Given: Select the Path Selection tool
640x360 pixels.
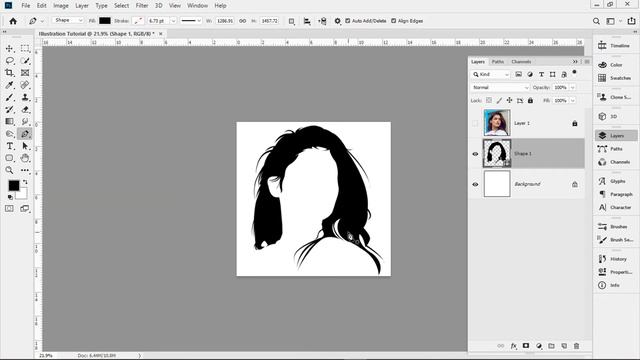Looking at the screenshot, I should point(25,146).
